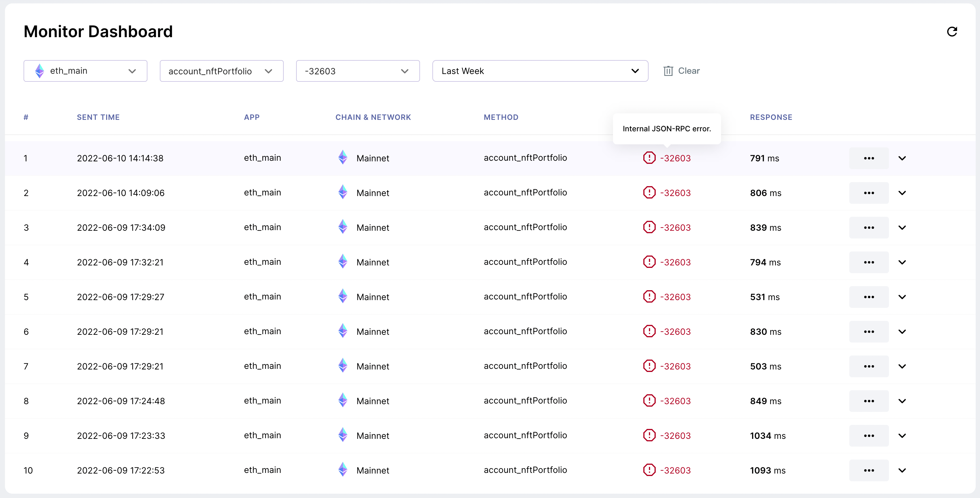980x498 pixels.
Task: Click the error icon in row 1
Action: 649,158
